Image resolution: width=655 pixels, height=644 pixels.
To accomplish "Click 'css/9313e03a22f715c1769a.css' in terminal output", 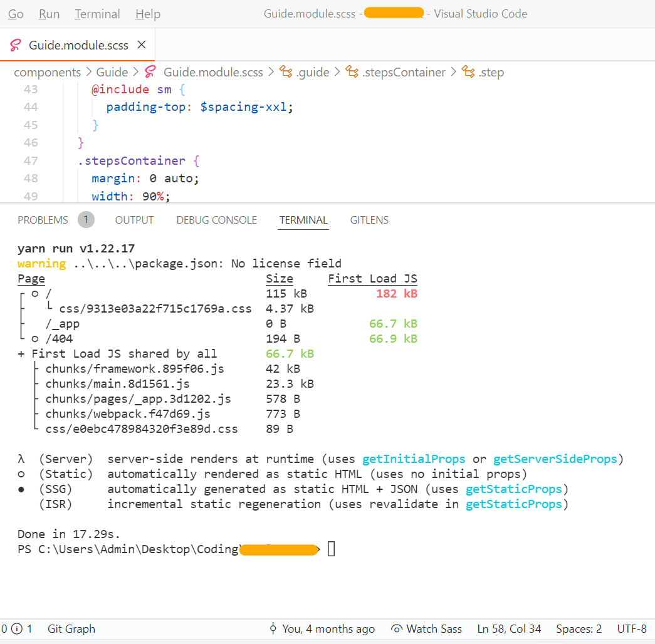I will click(155, 309).
